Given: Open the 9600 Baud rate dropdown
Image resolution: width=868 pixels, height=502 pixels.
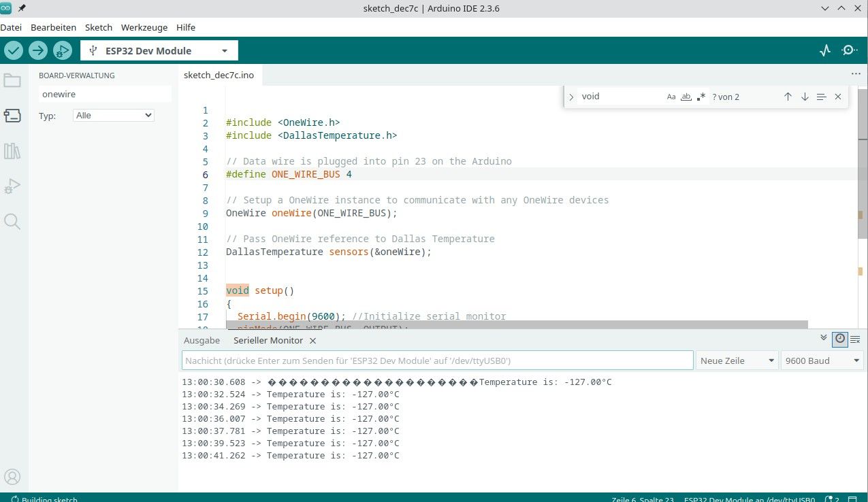Looking at the screenshot, I should coord(822,361).
